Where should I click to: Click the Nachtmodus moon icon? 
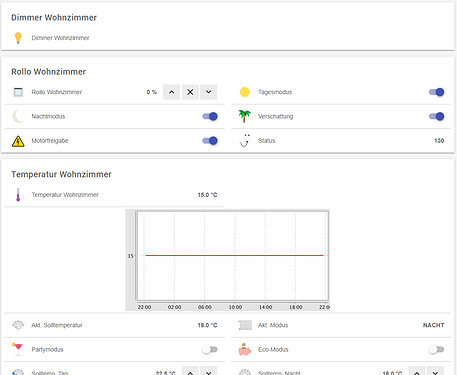pyautogui.click(x=17, y=116)
